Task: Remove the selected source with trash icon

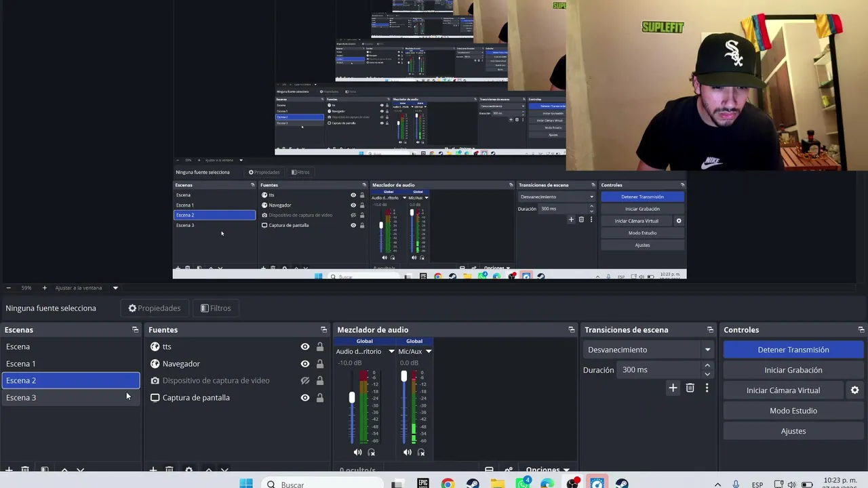Action: click(x=170, y=470)
